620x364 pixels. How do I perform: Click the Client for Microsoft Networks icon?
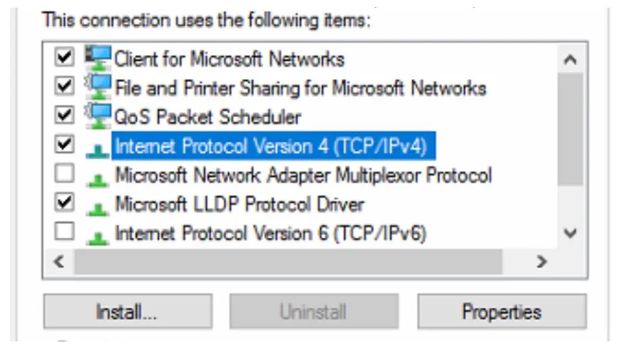tap(98, 58)
